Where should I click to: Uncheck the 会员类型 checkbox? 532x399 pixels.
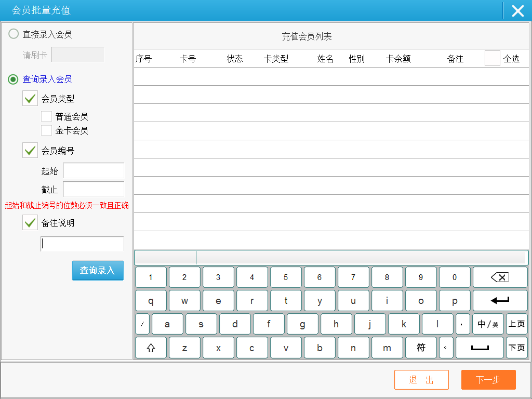click(x=30, y=98)
